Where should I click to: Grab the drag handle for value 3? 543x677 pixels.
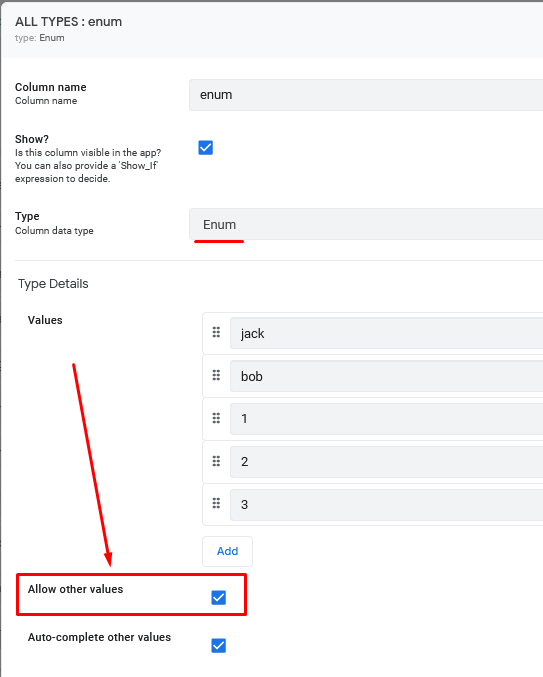coord(216,503)
